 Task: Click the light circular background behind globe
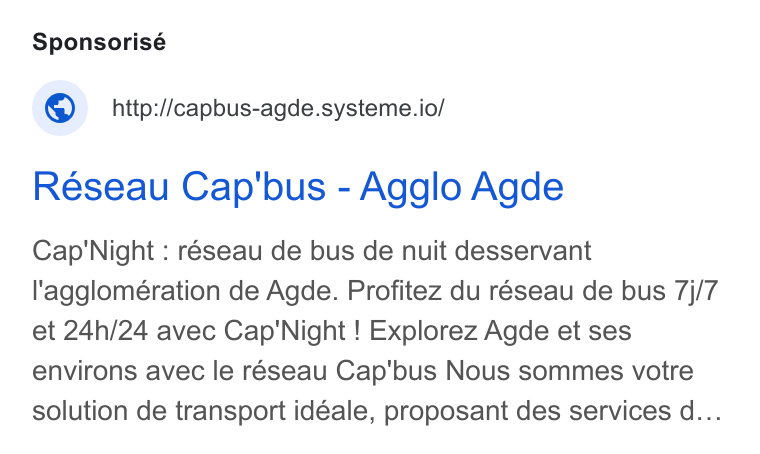(x=60, y=108)
